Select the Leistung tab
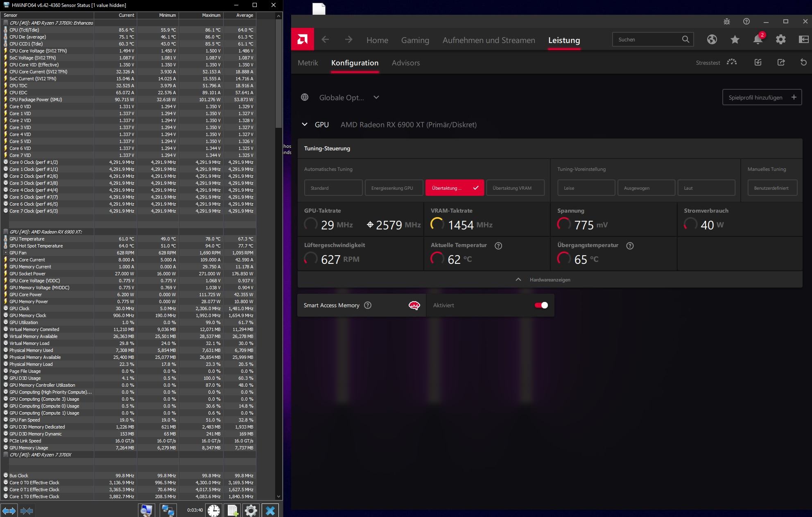Image resolution: width=812 pixels, height=517 pixels. [564, 40]
